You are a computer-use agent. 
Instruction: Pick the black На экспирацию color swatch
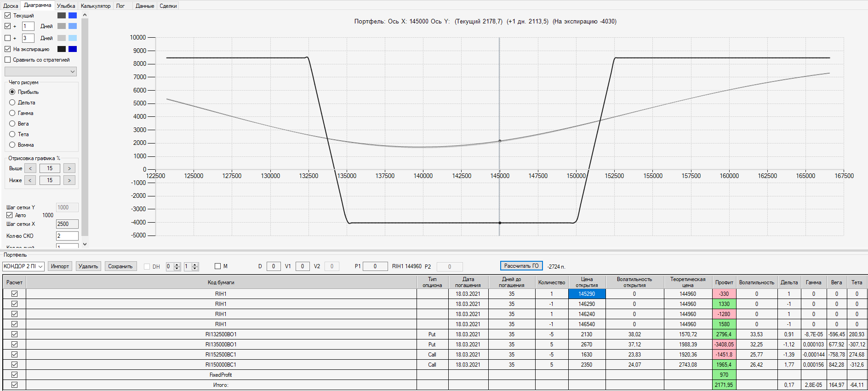62,49
